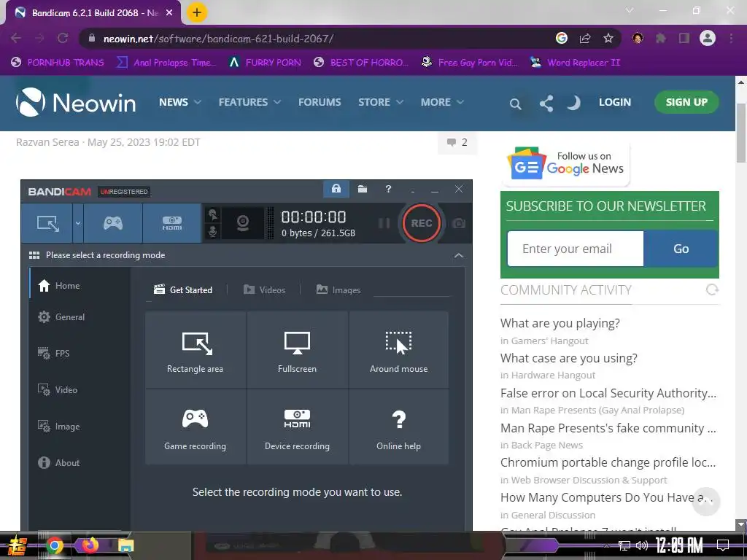Open Neowin site search
Image resolution: width=747 pixels, height=560 pixels.
pos(515,104)
